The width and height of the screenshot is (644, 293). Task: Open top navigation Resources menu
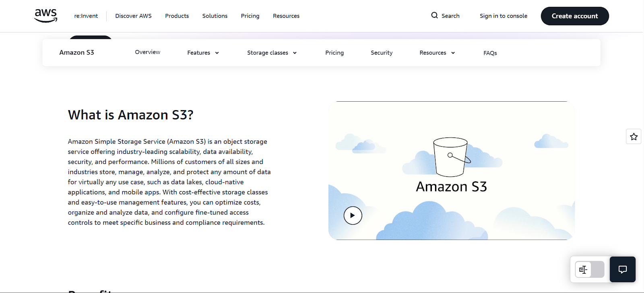pyautogui.click(x=286, y=16)
